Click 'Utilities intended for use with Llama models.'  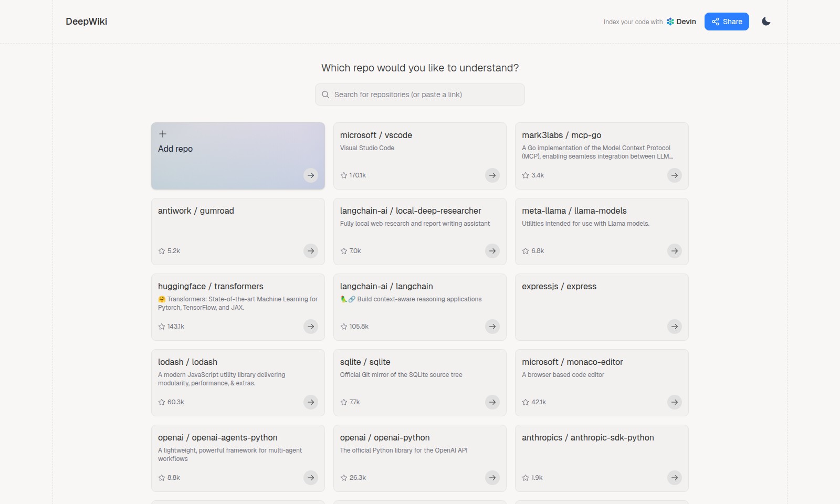[x=585, y=224]
